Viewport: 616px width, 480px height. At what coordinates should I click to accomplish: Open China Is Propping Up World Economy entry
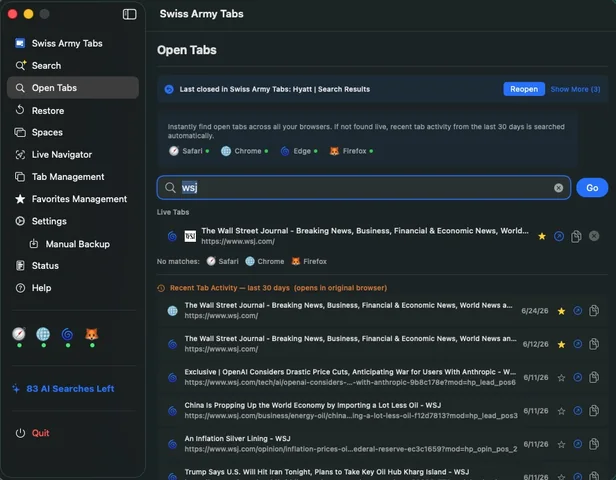click(x=351, y=410)
